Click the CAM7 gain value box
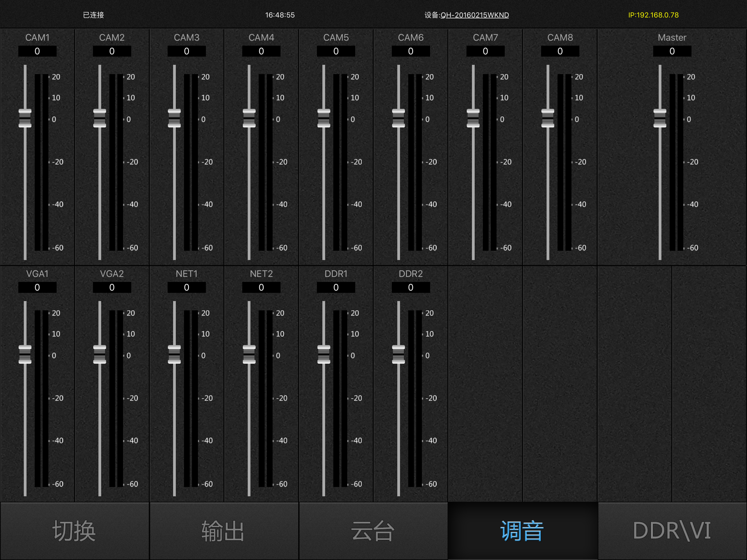Image resolution: width=747 pixels, height=560 pixels. point(485,51)
